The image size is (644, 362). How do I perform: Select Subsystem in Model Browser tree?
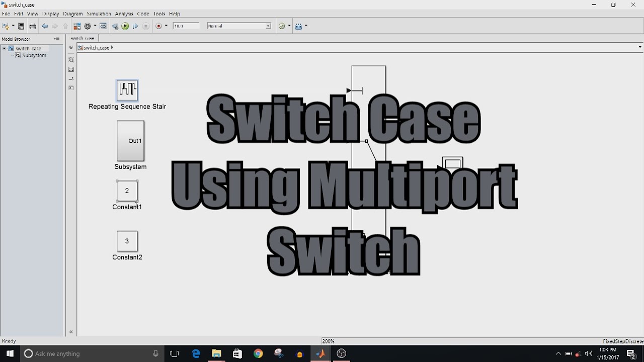point(34,55)
